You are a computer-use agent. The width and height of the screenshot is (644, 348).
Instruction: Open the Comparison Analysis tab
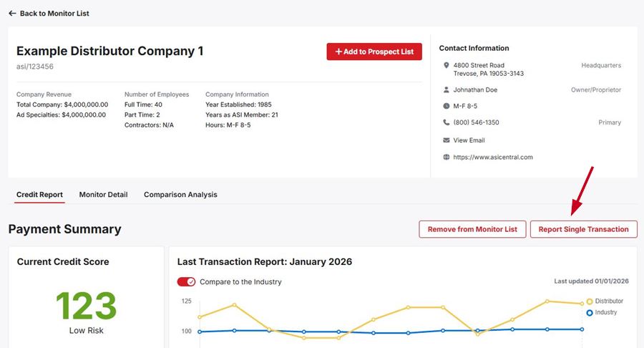click(180, 195)
